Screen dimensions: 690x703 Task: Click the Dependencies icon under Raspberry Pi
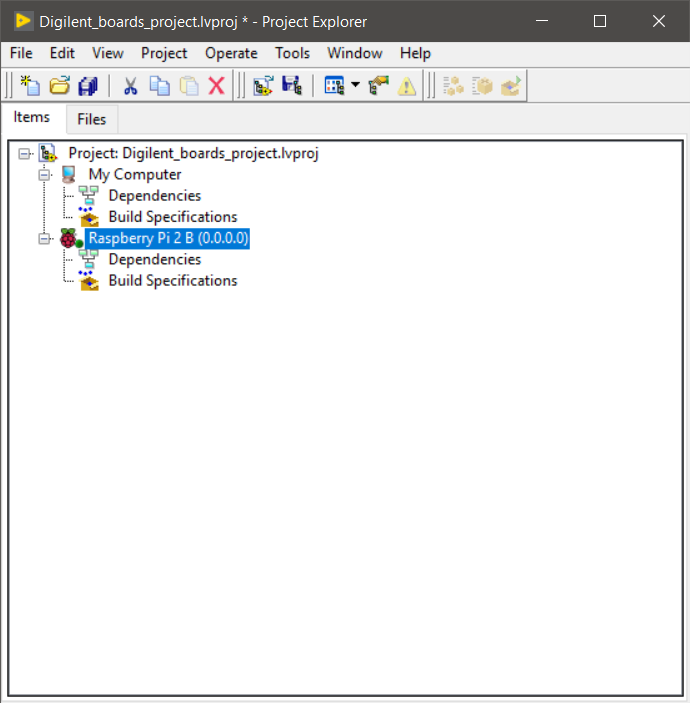click(89, 260)
